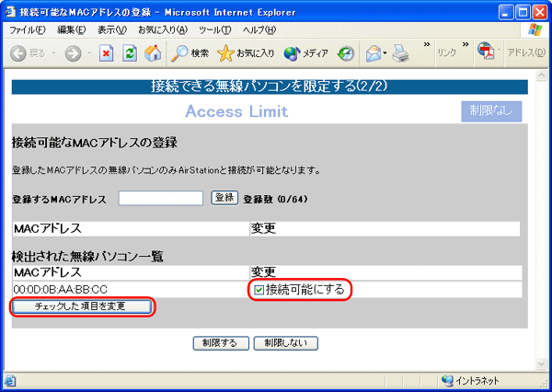Screen dimensions: 552x392
Task: Click the 登録数 (0/64) count text
Action: 276,200
